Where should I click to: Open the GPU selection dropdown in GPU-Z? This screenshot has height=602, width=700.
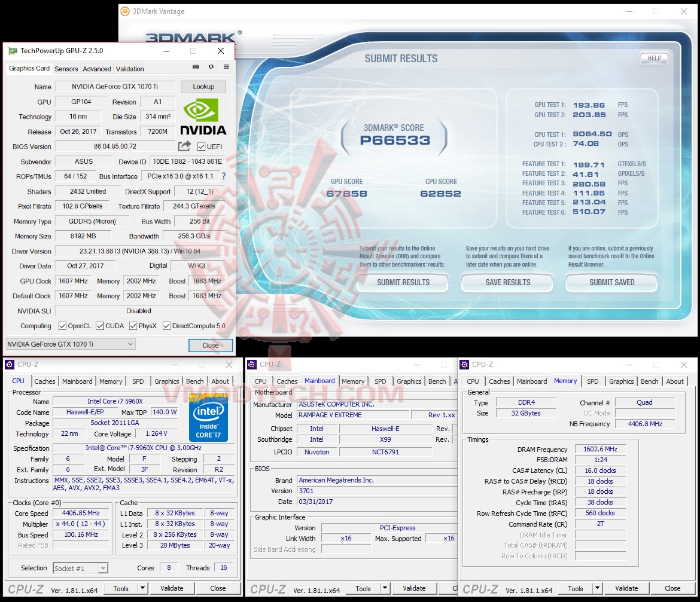pos(70,344)
